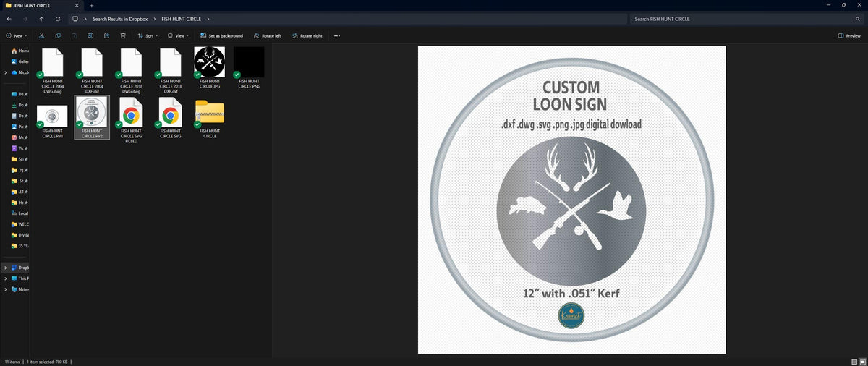Screen dimensions: 868x366
Task: Click the Share icon in toolbar
Action: 106,35
